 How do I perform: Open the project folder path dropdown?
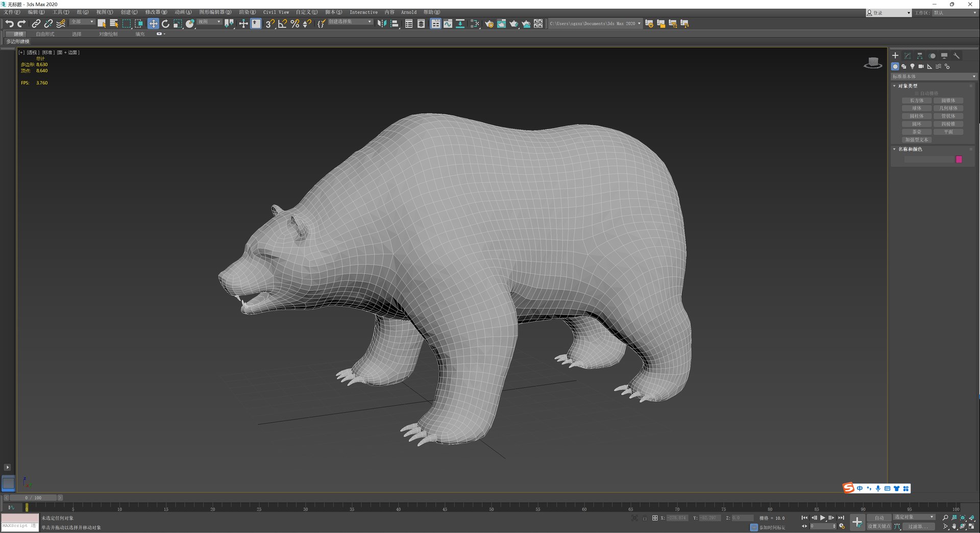point(595,23)
